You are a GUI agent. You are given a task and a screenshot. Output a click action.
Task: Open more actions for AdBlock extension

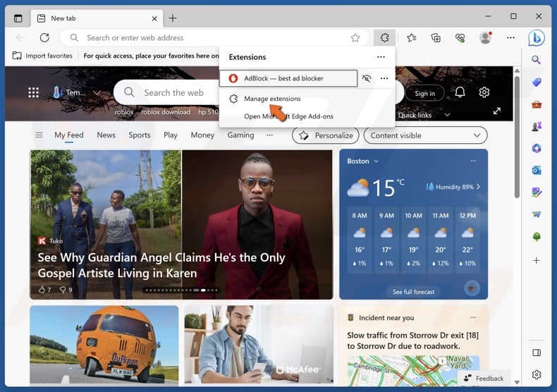[x=384, y=78]
